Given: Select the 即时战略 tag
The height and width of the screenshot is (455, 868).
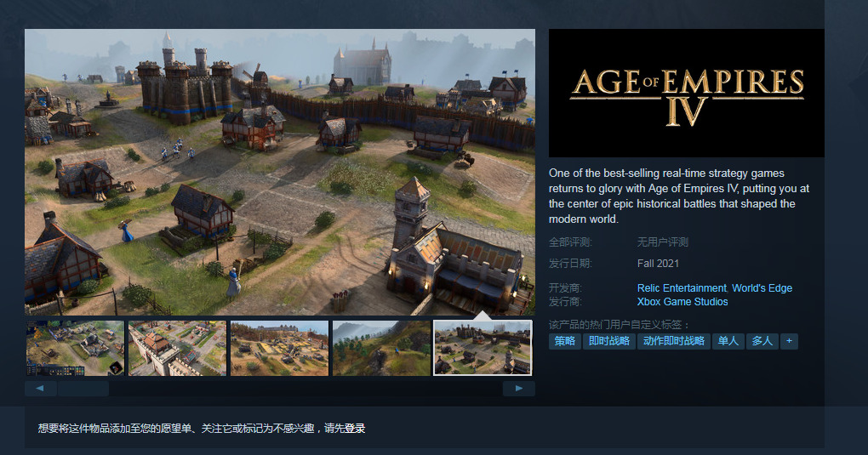Looking at the screenshot, I should coord(609,341).
